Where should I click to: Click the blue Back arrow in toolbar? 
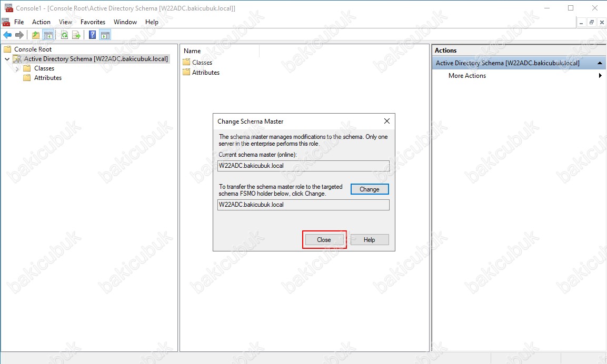point(7,35)
